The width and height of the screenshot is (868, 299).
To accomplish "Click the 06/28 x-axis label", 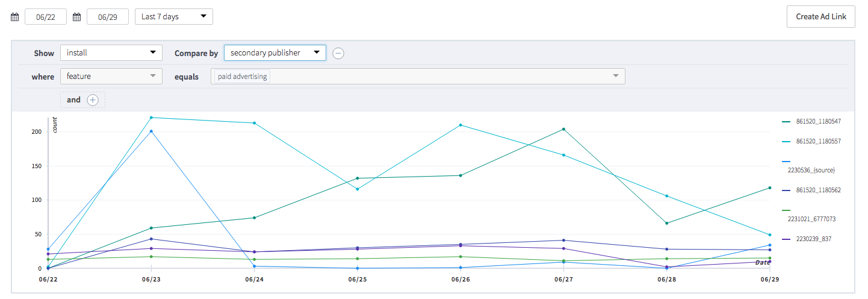I will point(666,280).
